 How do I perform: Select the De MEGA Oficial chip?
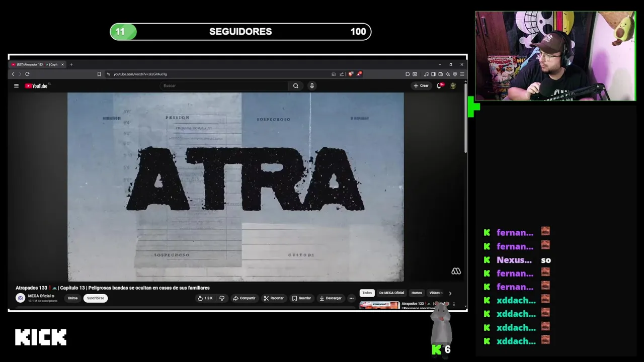point(391,293)
